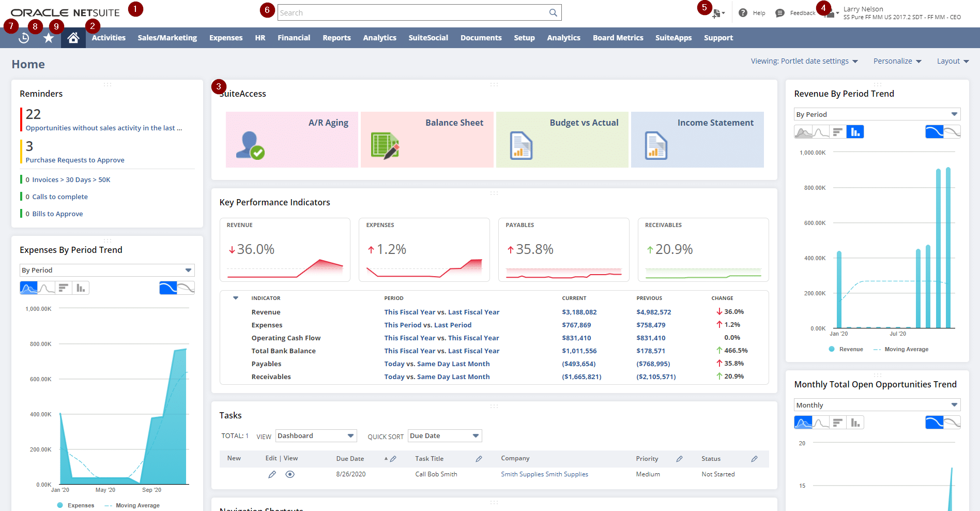Select the area chart type for Revenue trend
Image resolution: width=980 pixels, height=511 pixels.
804,131
